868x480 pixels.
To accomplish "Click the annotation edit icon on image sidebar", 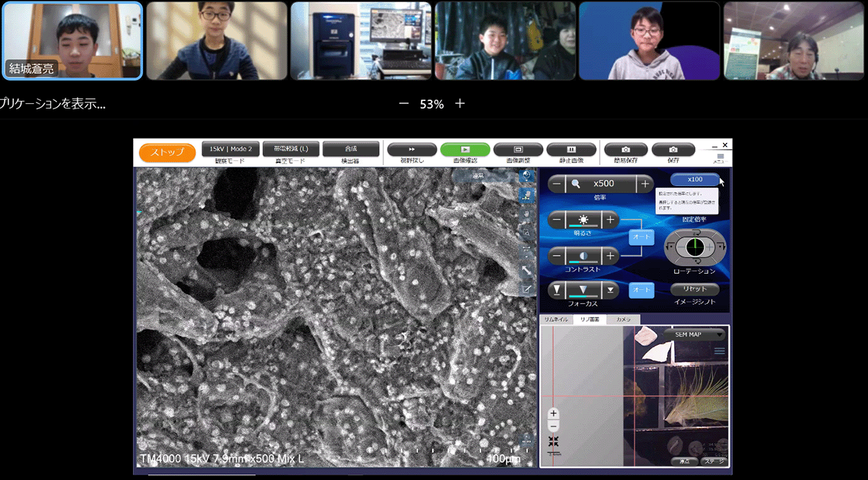I will [526, 288].
